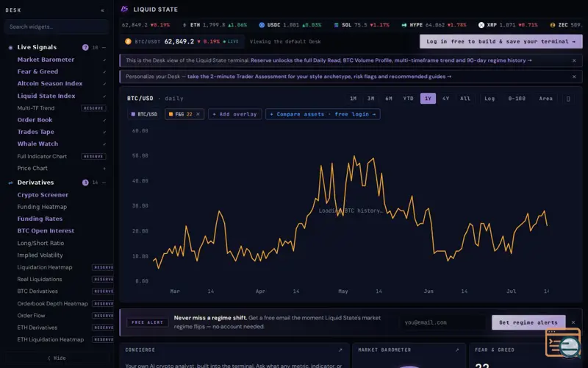
Task: Focus the Search widgets field
Action: click(57, 27)
